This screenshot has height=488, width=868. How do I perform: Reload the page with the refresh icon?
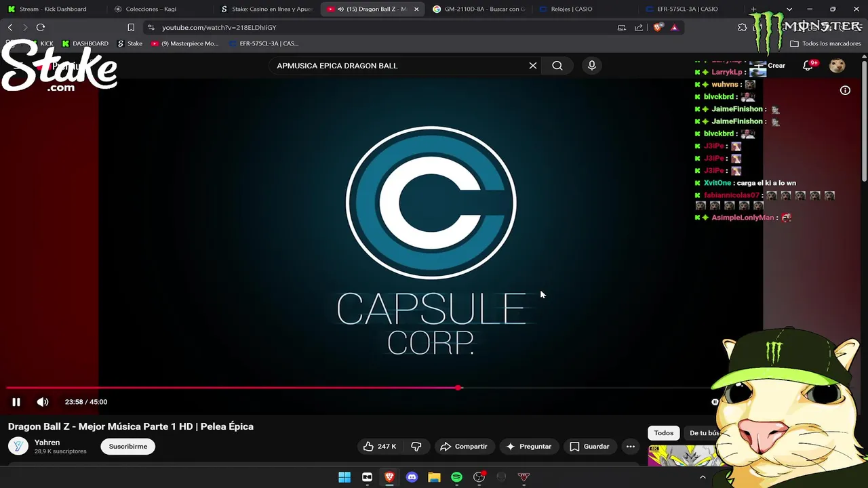tap(41, 27)
